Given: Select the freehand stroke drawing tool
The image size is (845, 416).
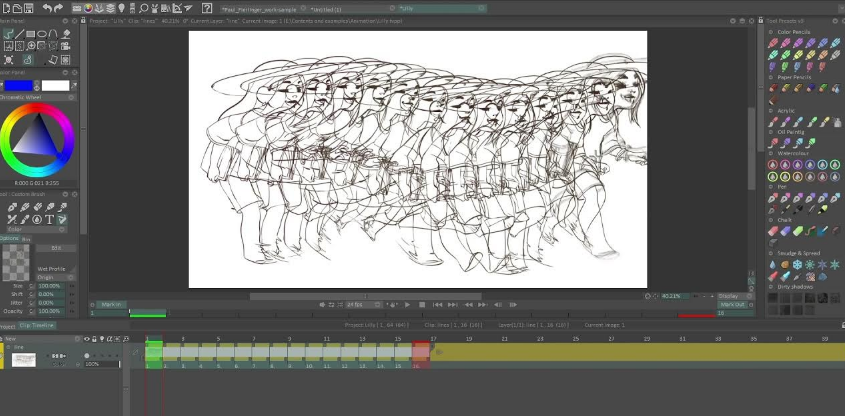Looking at the screenshot, I should 8,34.
